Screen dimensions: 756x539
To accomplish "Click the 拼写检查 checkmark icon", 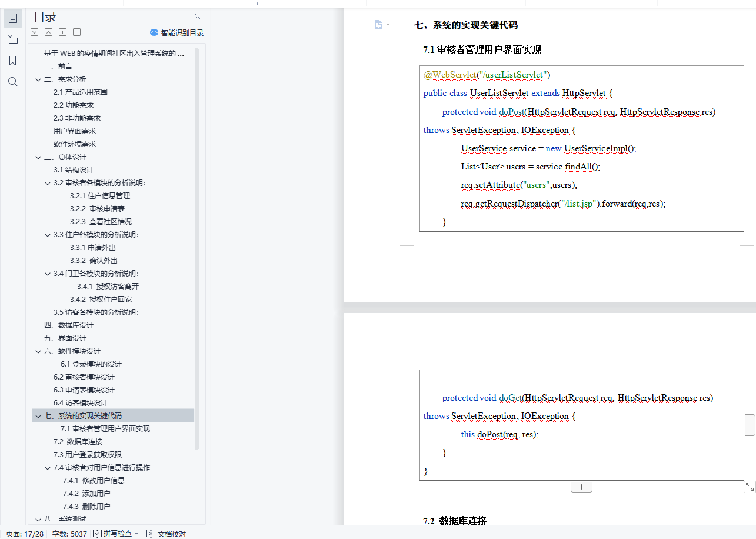I will [98, 534].
